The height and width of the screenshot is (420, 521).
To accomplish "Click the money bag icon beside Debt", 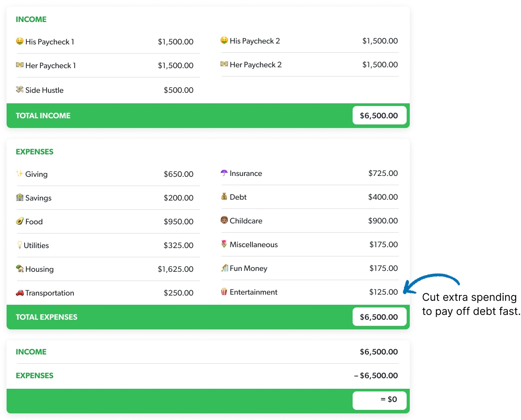I will pos(224,197).
